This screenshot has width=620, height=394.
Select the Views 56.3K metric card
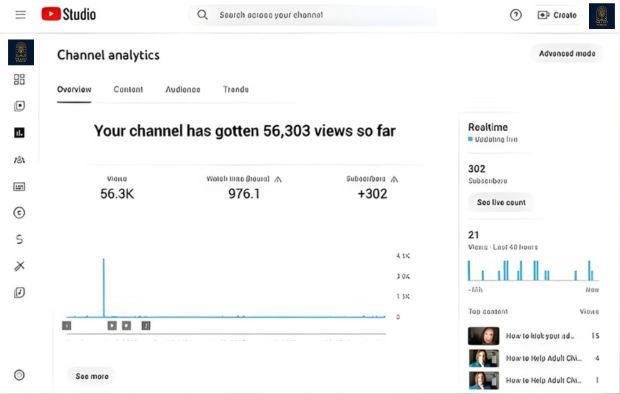click(x=117, y=188)
